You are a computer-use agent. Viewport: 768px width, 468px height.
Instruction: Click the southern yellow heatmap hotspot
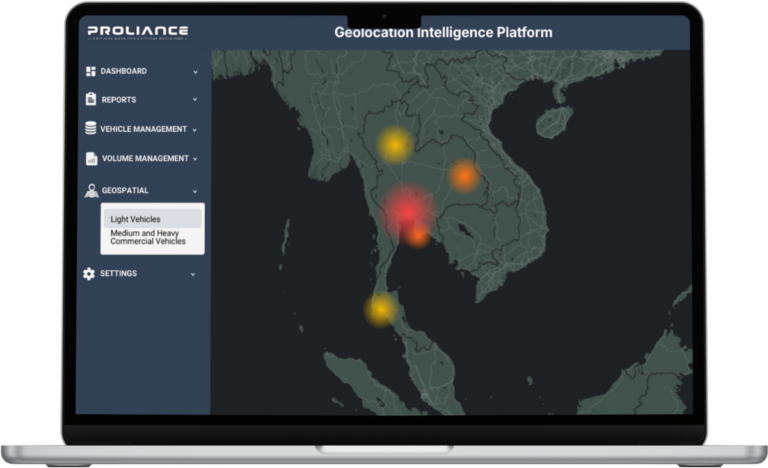381,309
